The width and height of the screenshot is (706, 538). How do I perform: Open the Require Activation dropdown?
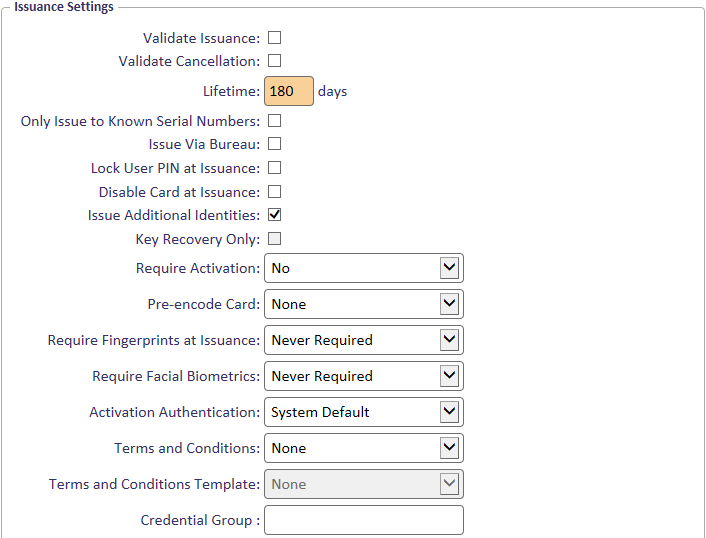click(x=364, y=268)
